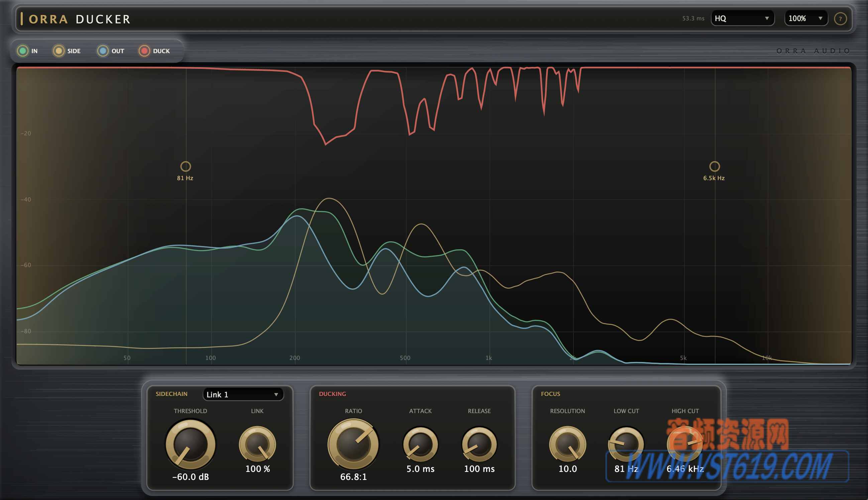Click the THRESHOLD knob label
This screenshot has height=500, width=868.
pos(190,411)
